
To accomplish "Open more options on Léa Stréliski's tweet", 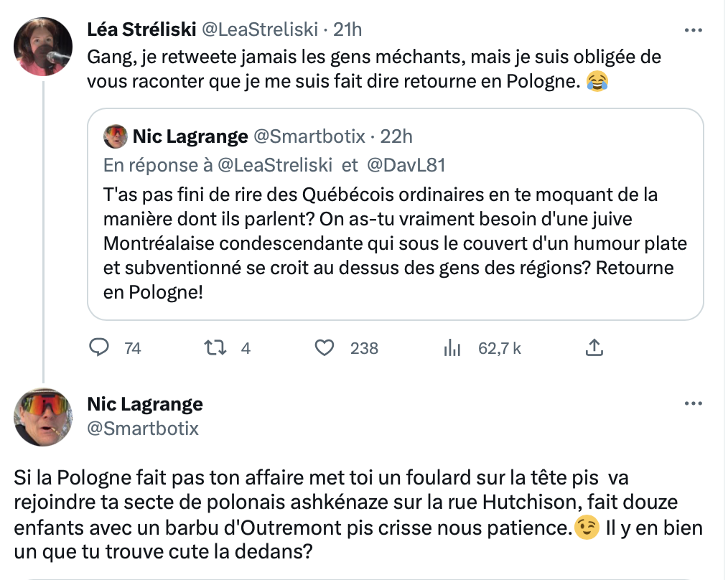I will point(693,30).
